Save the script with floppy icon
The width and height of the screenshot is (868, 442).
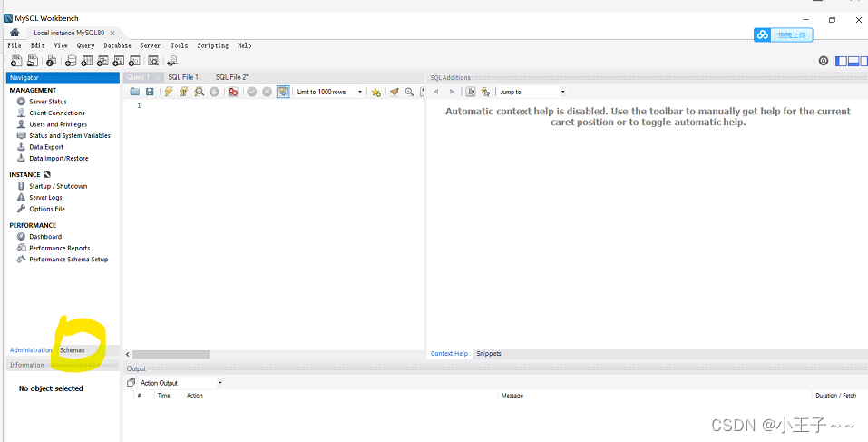coord(150,92)
